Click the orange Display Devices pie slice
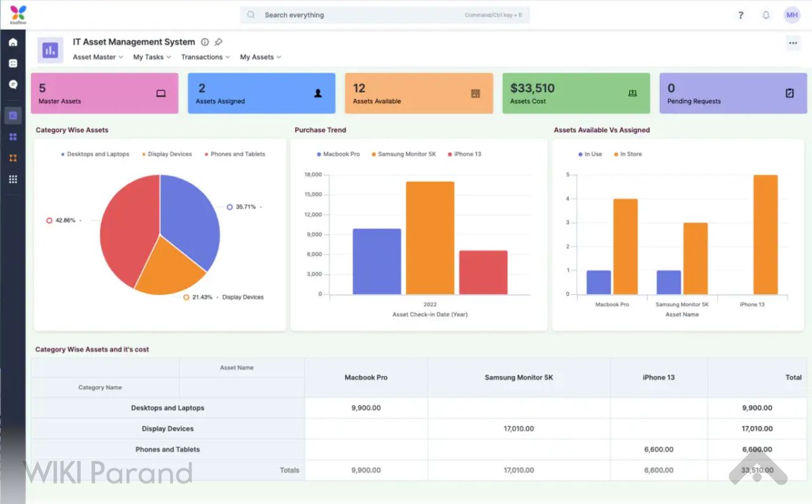 [x=168, y=269]
